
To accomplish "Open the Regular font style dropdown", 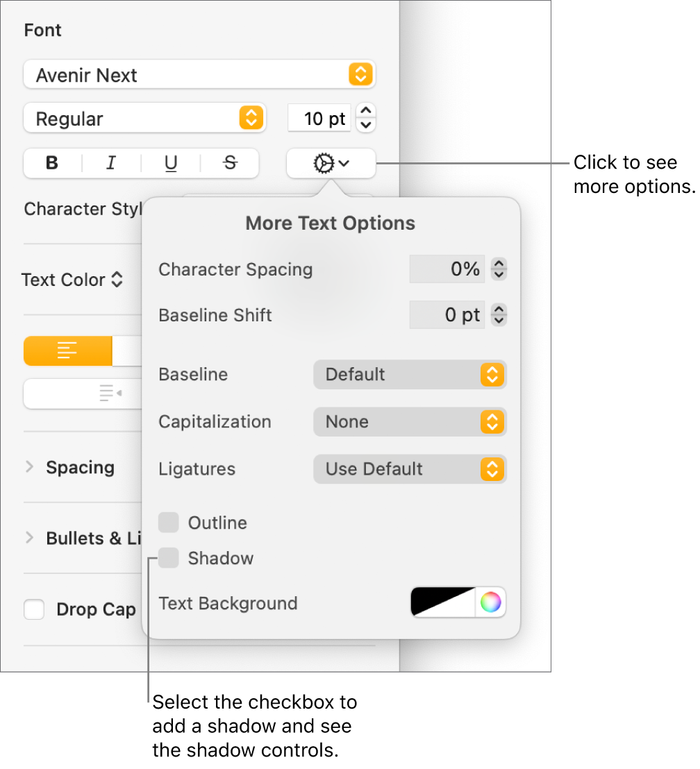I will [x=144, y=119].
